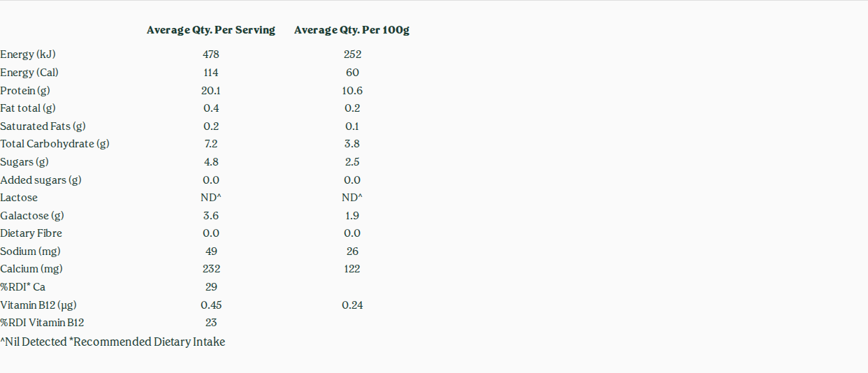Click the 232 calcium per serving value

(x=211, y=269)
